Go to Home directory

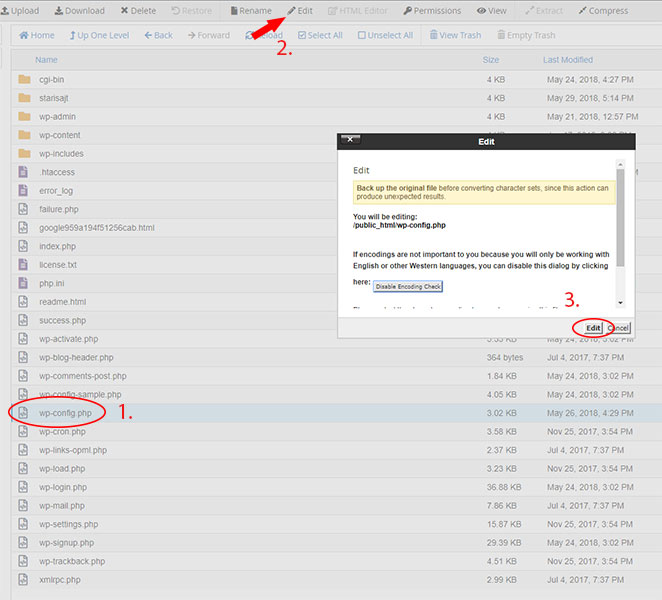point(37,35)
